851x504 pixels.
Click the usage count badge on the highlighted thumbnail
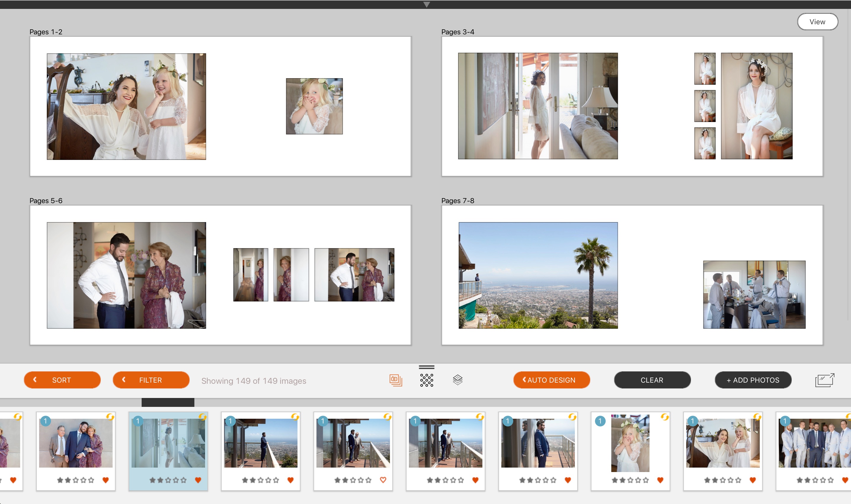click(x=138, y=421)
